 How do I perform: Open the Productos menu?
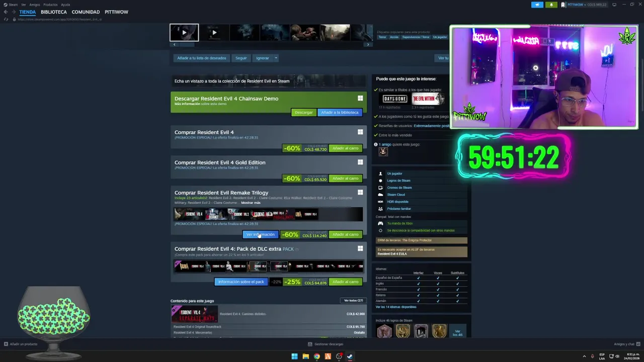pyautogui.click(x=50, y=5)
